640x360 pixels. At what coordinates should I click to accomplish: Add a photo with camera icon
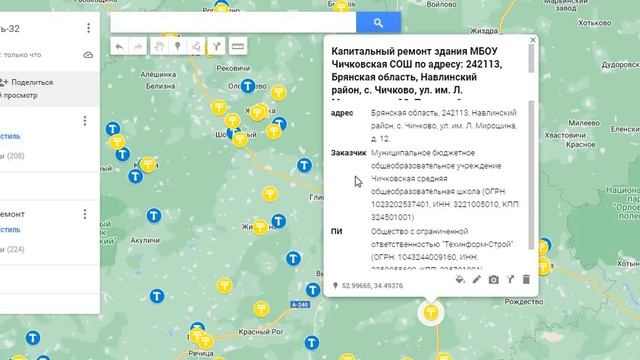[493, 280]
